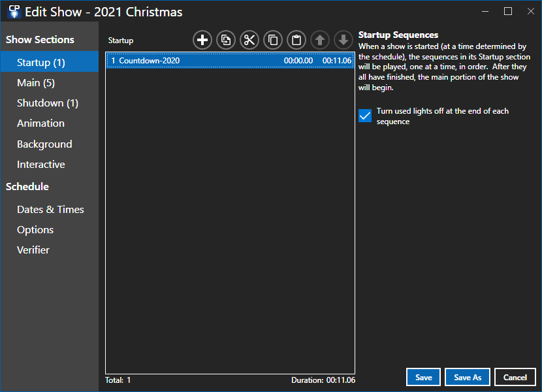Click the Show Sections heading
Screen dimensions: 542x392
coord(40,40)
